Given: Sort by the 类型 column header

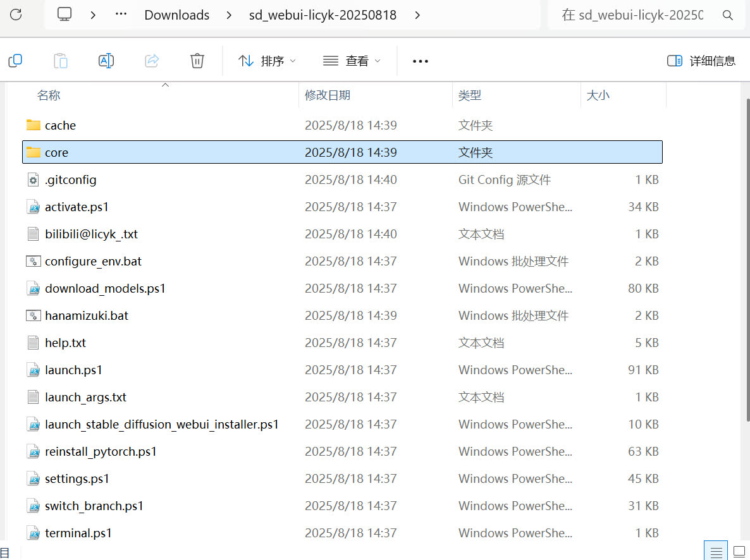Looking at the screenshot, I should pyautogui.click(x=469, y=95).
